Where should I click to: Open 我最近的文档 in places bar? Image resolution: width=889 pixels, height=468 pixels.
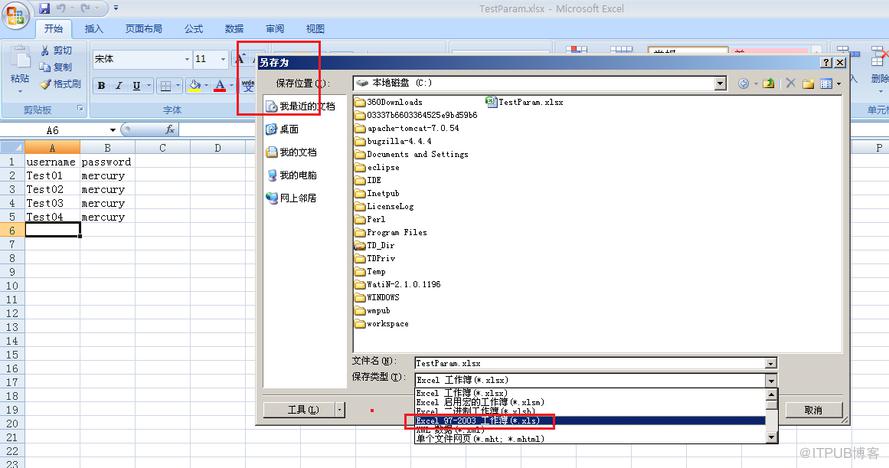point(301,106)
